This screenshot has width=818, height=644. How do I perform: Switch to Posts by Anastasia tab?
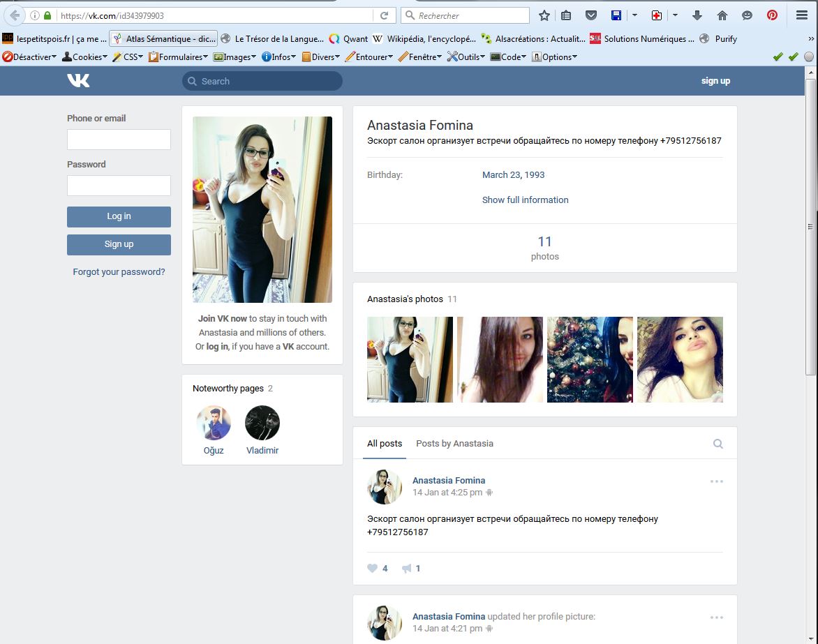[x=454, y=444]
